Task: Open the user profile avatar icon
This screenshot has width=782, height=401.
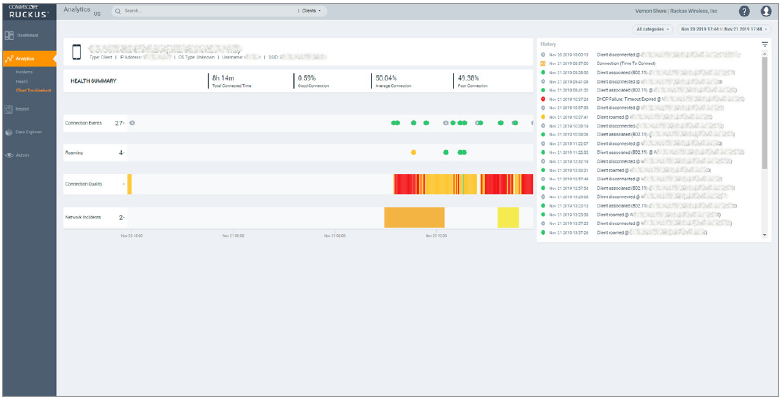Action: click(x=766, y=11)
